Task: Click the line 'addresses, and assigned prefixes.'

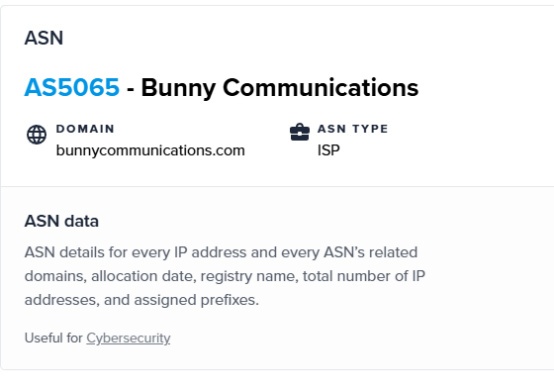Action: coord(142,300)
